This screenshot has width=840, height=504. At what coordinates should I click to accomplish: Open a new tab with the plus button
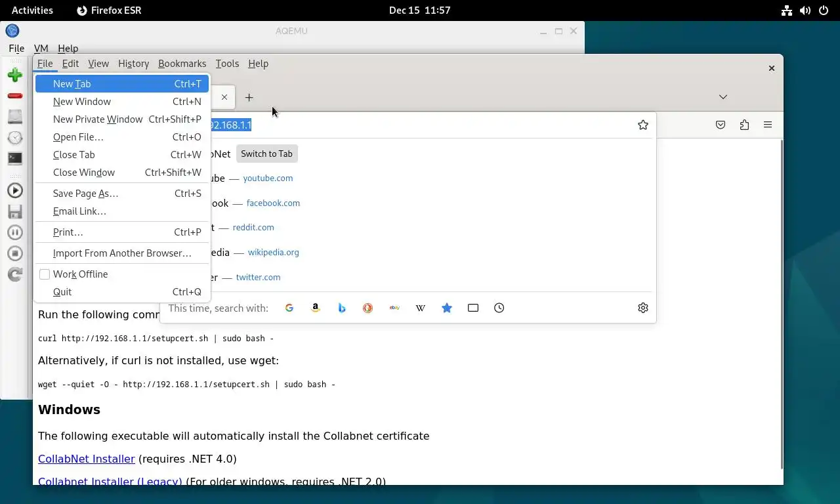pos(249,97)
